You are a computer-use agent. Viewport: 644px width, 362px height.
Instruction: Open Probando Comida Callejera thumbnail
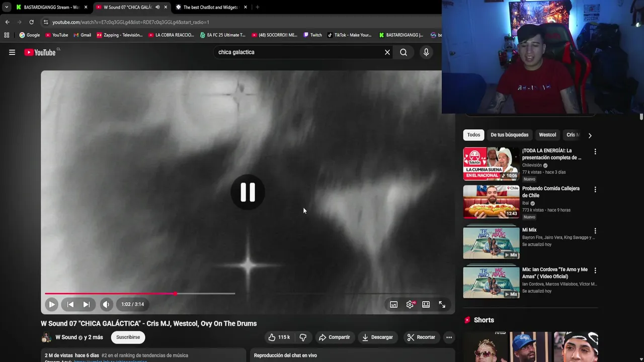pyautogui.click(x=491, y=202)
